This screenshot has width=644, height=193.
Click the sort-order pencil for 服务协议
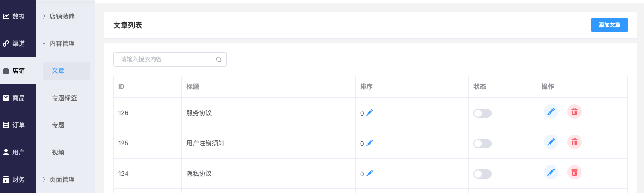pyautogui.click(x=370, y=112)
